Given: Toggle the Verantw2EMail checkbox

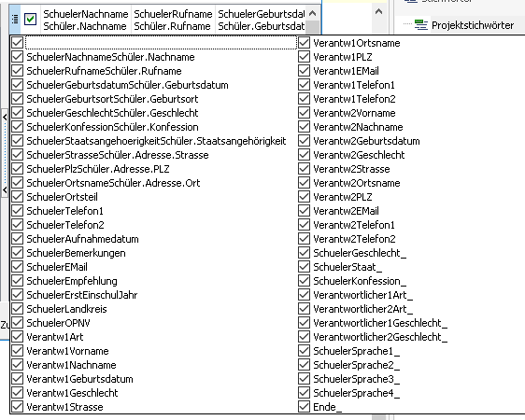Looking at the screenshot, I should click(x=304, y=211).
